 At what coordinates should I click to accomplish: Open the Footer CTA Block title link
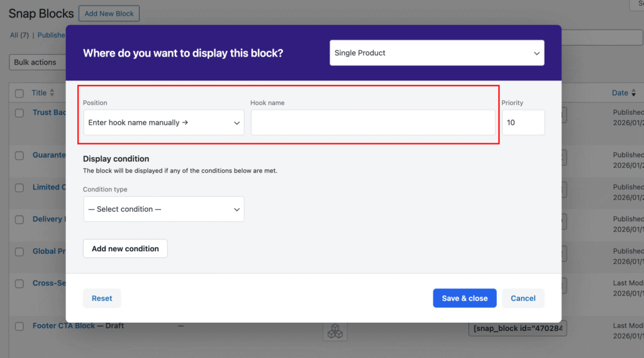click(x=64, y=326)
